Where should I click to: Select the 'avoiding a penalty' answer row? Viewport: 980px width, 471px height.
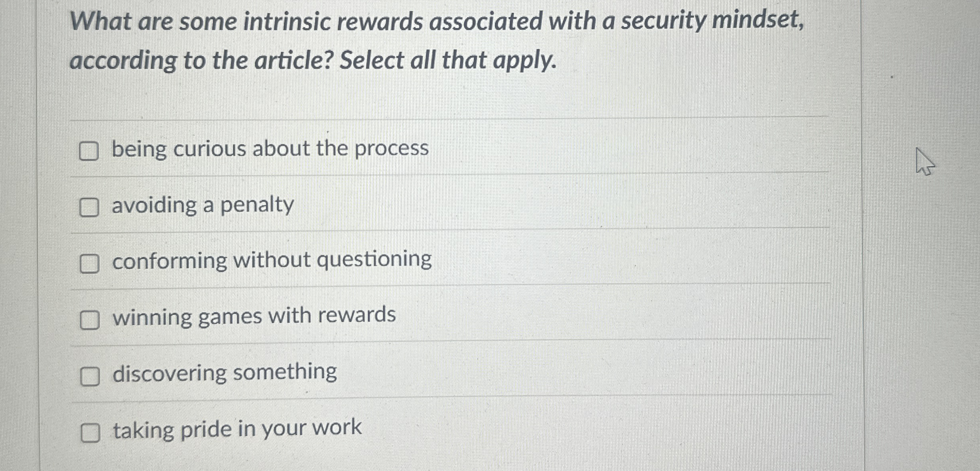pos(201,205)
